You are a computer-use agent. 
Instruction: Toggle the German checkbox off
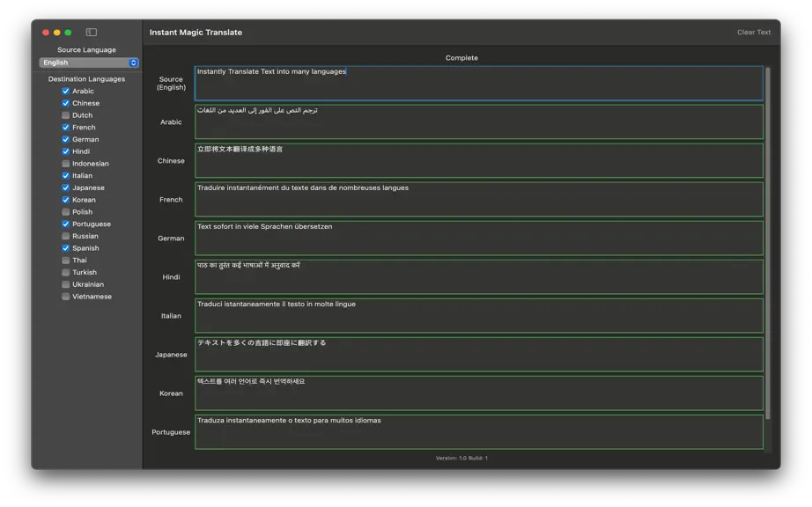pyautogui.click(x=66, y=139)
